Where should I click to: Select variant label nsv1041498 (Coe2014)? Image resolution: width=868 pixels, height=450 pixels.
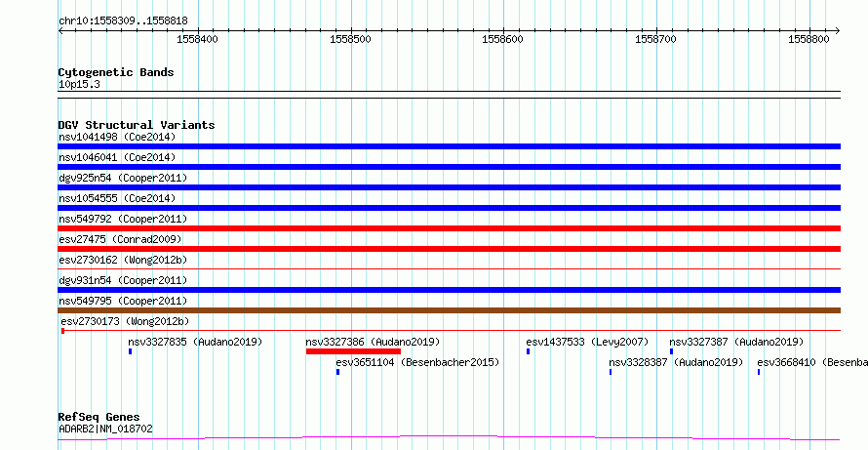click(117, 137)
